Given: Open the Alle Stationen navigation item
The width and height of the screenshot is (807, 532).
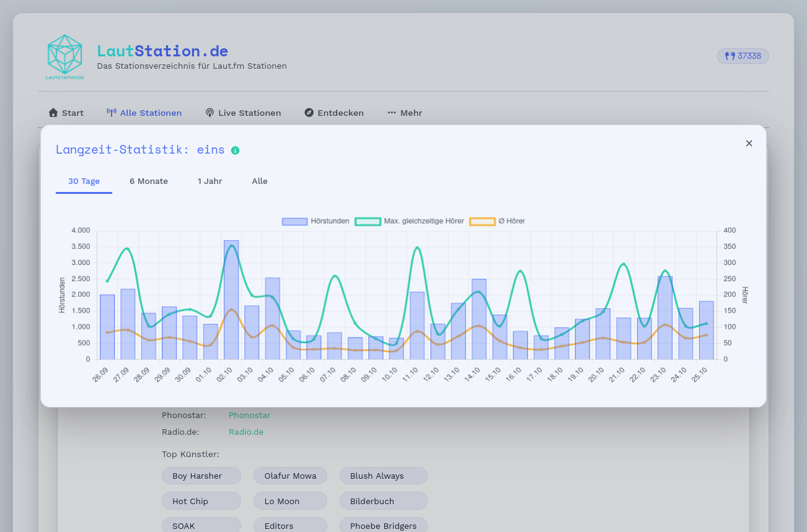Looking at the screenshot, I should 144,113.
